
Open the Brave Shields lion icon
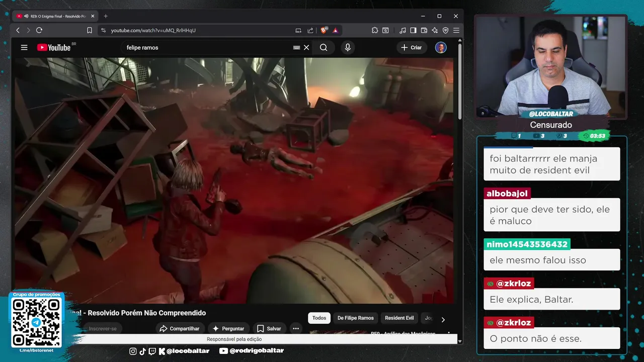[324, 30]
